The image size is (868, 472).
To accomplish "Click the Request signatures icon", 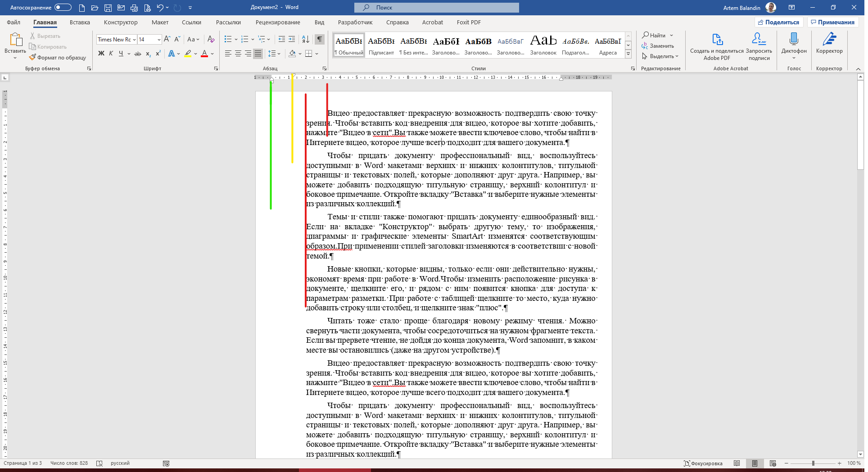I will coord(759,40).
